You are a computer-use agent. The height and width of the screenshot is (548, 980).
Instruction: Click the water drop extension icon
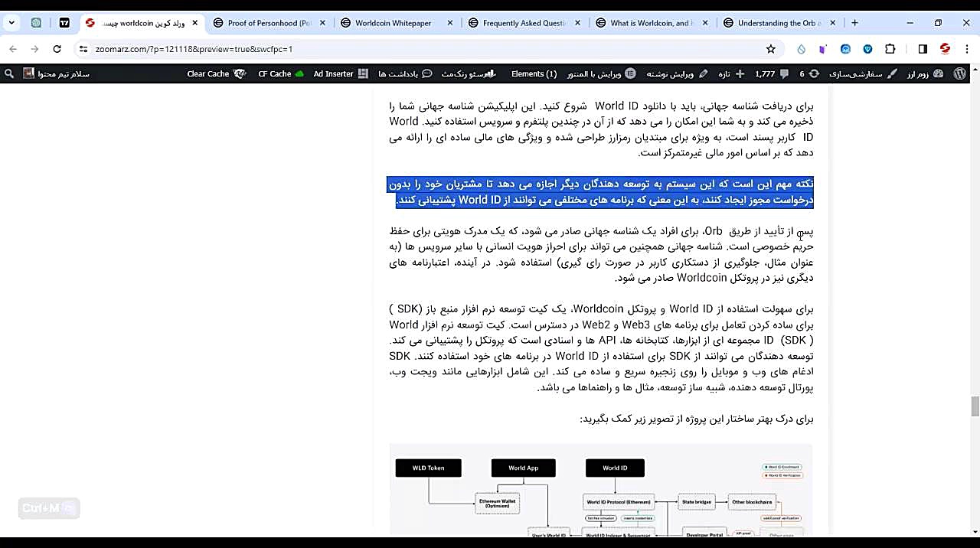click(x=801, y=49)
